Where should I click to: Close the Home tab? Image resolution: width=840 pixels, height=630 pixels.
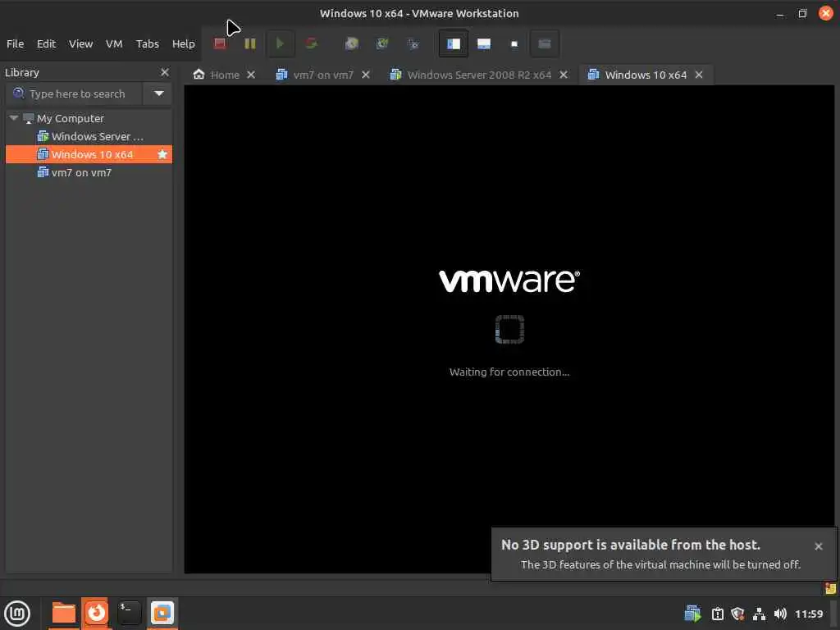pyautogui.click(x=251, y=75)
